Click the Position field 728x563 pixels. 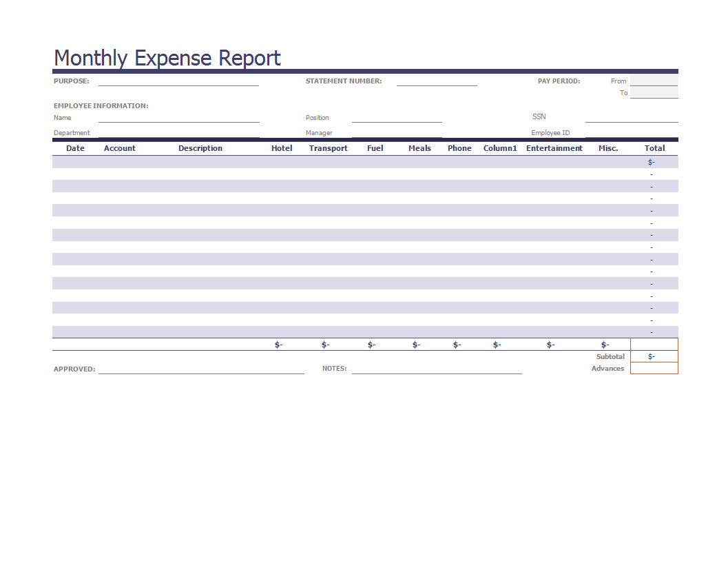pyautogui.click(x=397, y=117)
